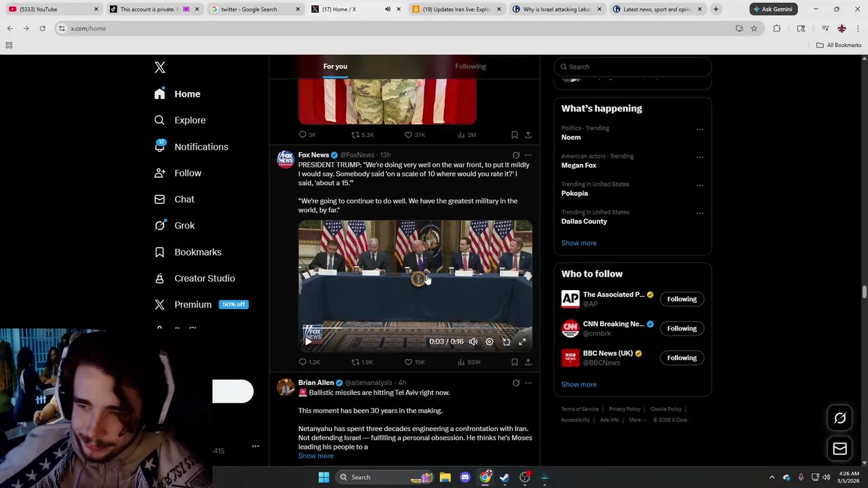Show more under Who to follow
Screen dimensions: 868x488
pos(579,384)
